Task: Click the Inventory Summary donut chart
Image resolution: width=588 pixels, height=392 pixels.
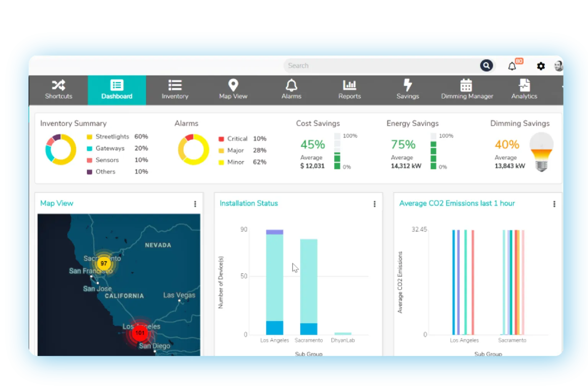Action: tap(61, 149)
